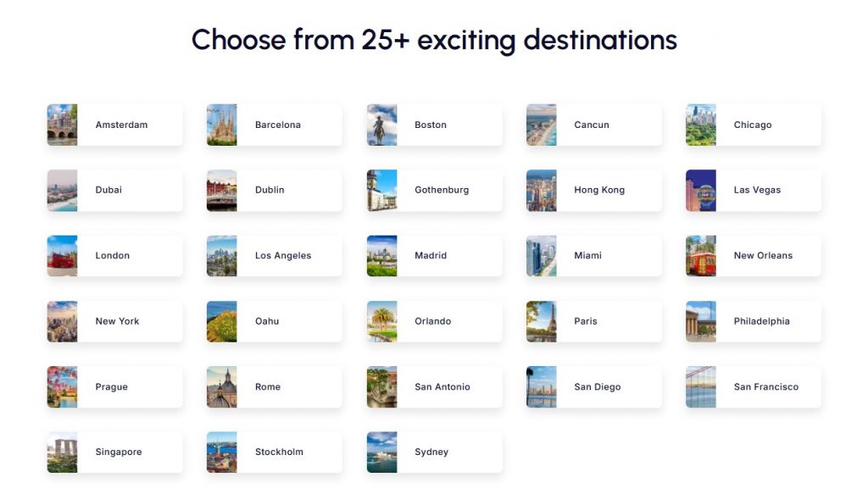Select the Philadelphia destination card
This screenshot has width=868, height=494.
pos(753,320)
